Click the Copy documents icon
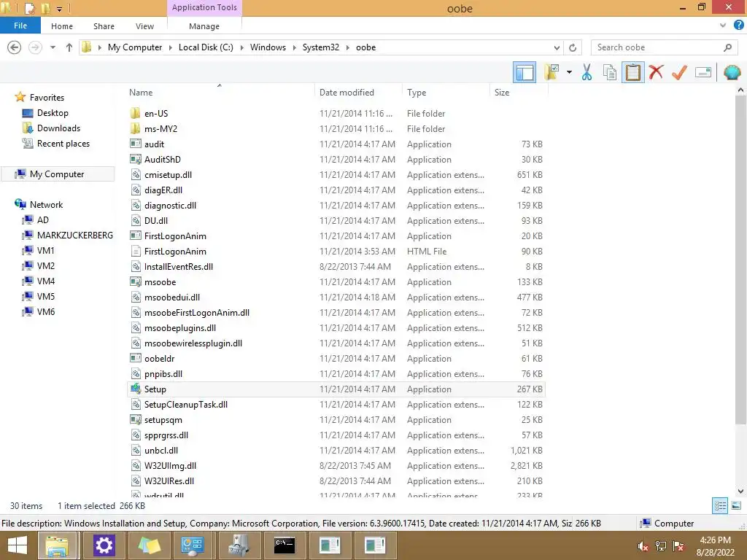 pos(609,72)
